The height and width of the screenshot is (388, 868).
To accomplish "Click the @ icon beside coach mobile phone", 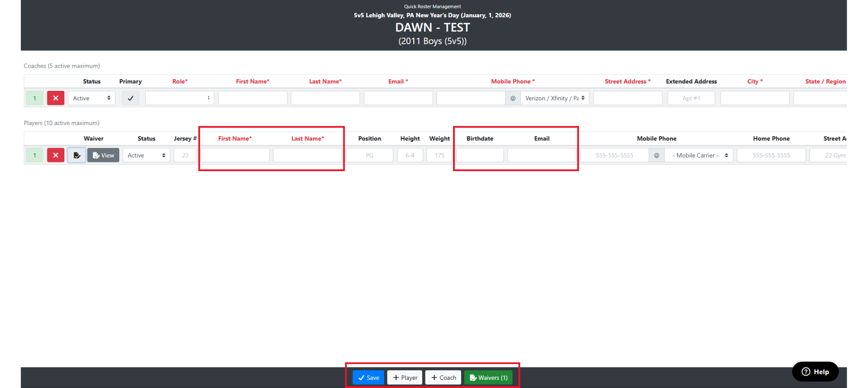I will [x=513, y=98].
